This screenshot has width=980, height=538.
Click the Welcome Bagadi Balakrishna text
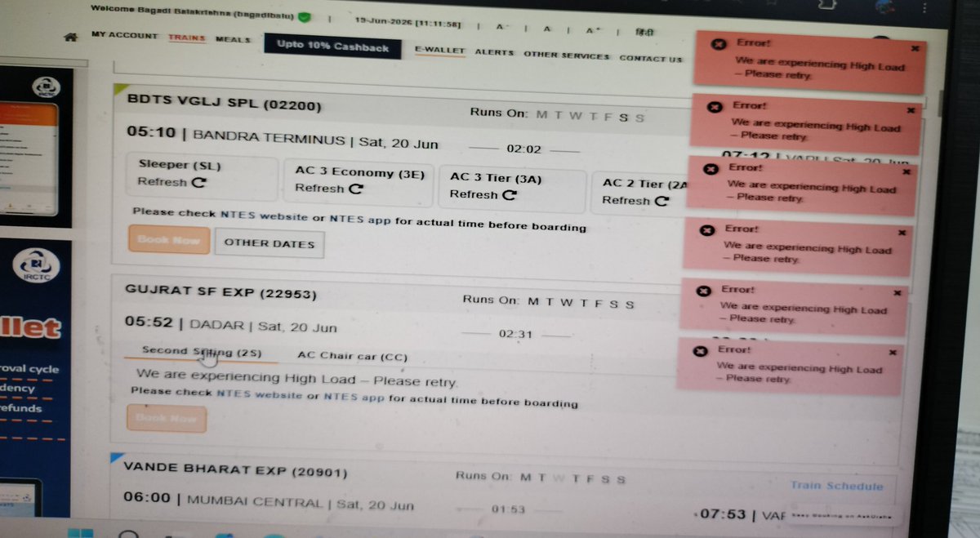(192, 12)
